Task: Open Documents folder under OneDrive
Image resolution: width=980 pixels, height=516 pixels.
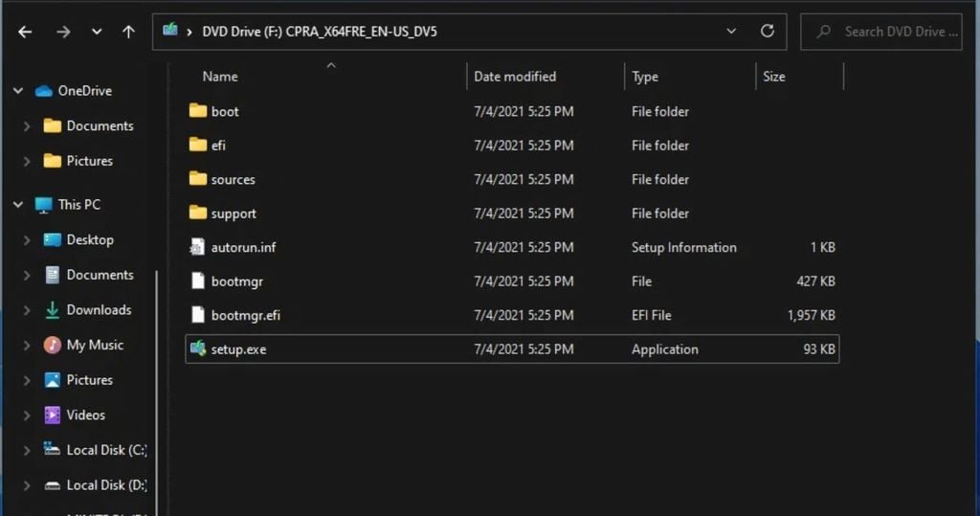Action: pyautogui.click(x=100, y=125)
